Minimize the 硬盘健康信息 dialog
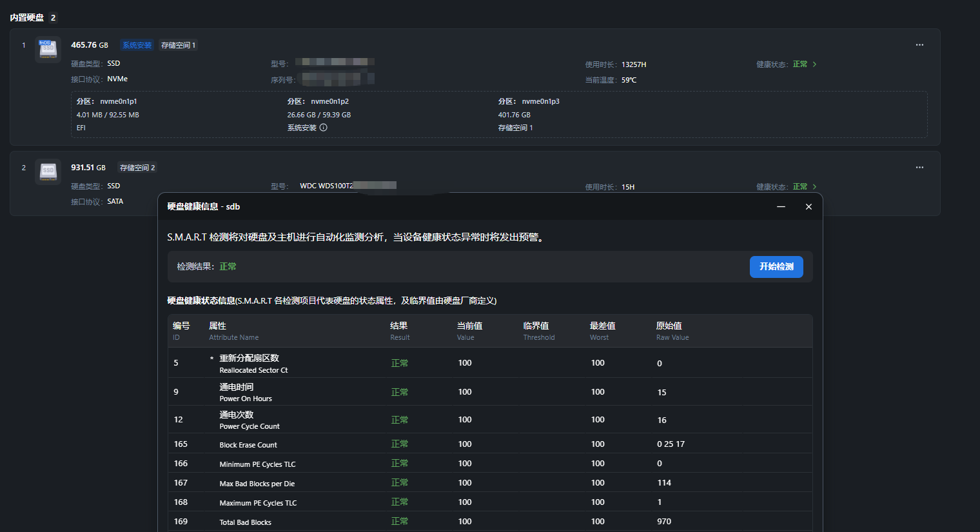 tap(781, 207)
